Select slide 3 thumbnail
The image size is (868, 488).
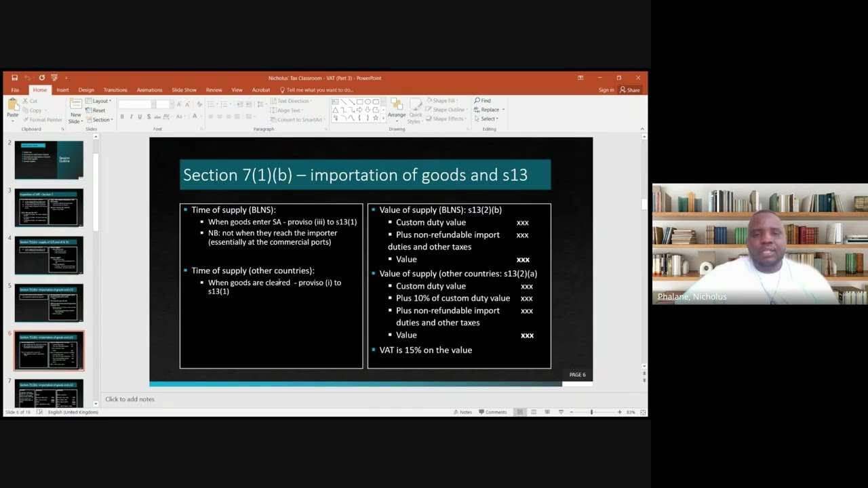[x=49, y=207]
